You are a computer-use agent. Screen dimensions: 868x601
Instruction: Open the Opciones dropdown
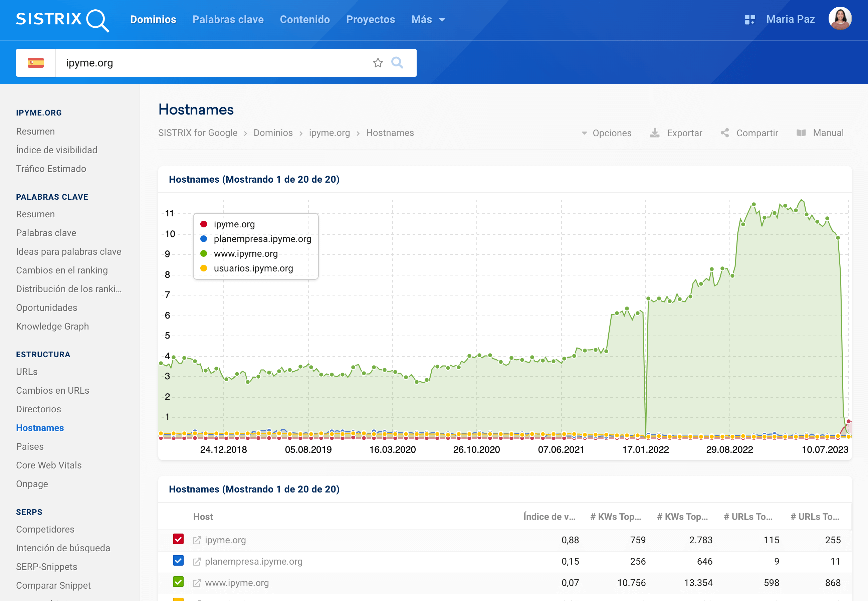606,133
